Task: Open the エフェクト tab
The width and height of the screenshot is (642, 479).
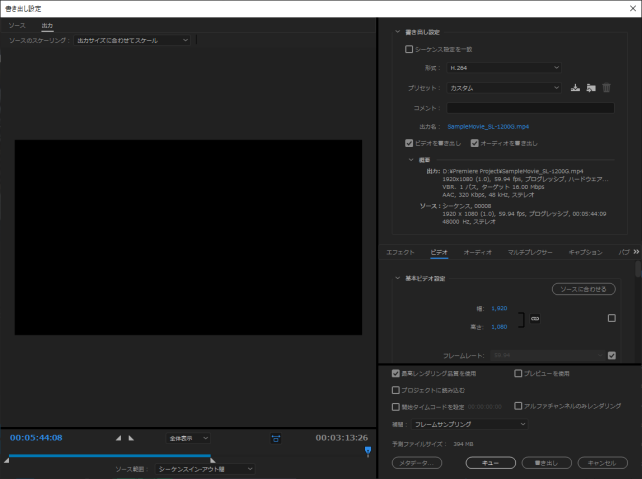Action: (x=400, y=252)
